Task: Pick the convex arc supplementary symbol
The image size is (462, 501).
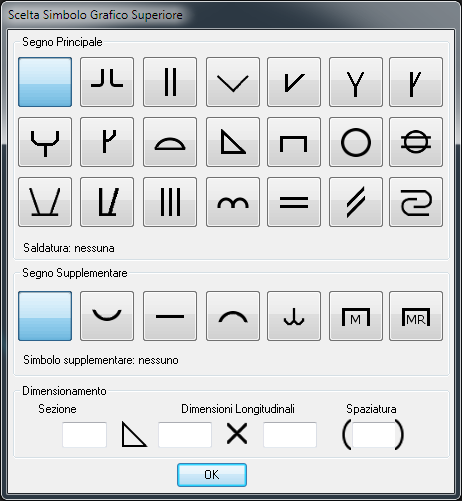Action: (x=233, y=316)
